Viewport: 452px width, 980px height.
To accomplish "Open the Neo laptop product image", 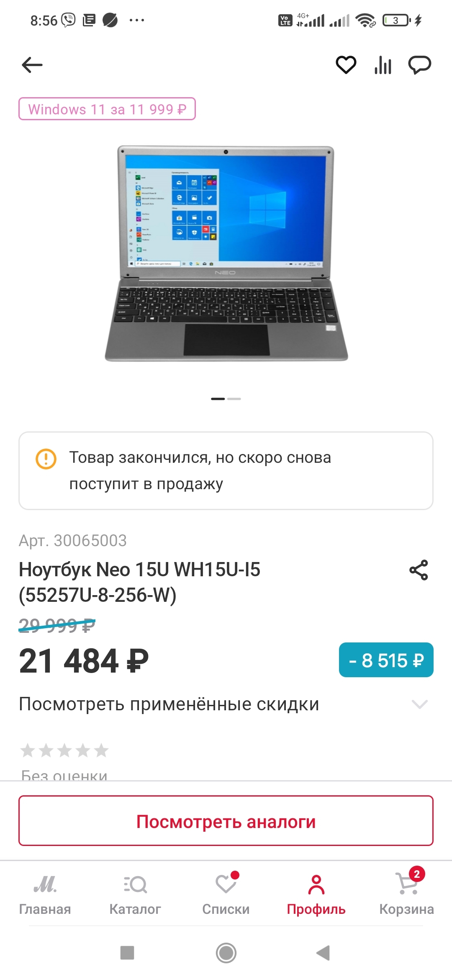I will point(226,253).
